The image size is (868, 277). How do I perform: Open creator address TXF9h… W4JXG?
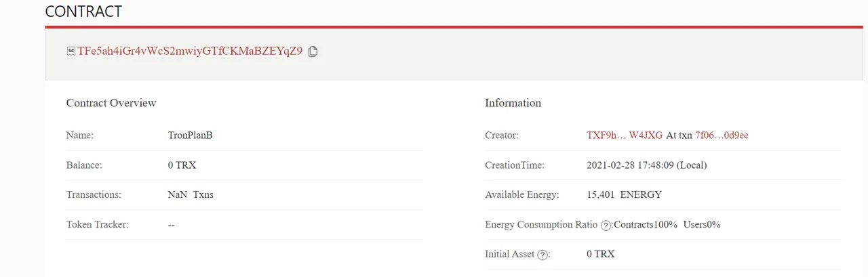(x=615, y=135)
